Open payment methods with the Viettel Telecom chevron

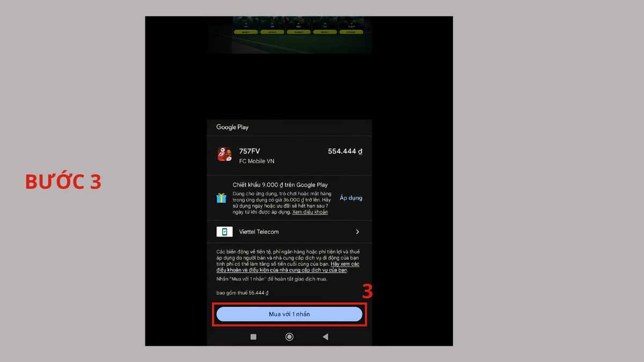pyautogui.click(x=357, y=232)
